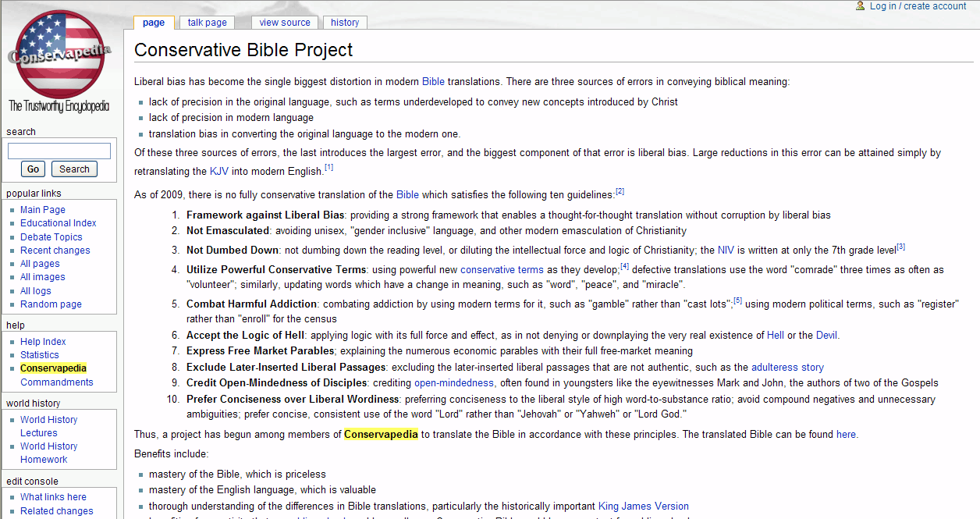Click the Go button
Viewport: 980px width, 519px height.
click(34, 169)
